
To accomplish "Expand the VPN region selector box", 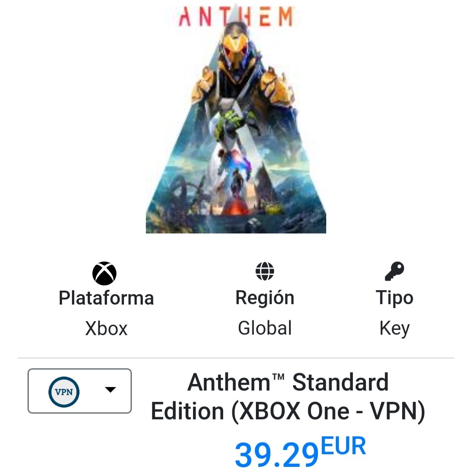I will coord(79,391).
